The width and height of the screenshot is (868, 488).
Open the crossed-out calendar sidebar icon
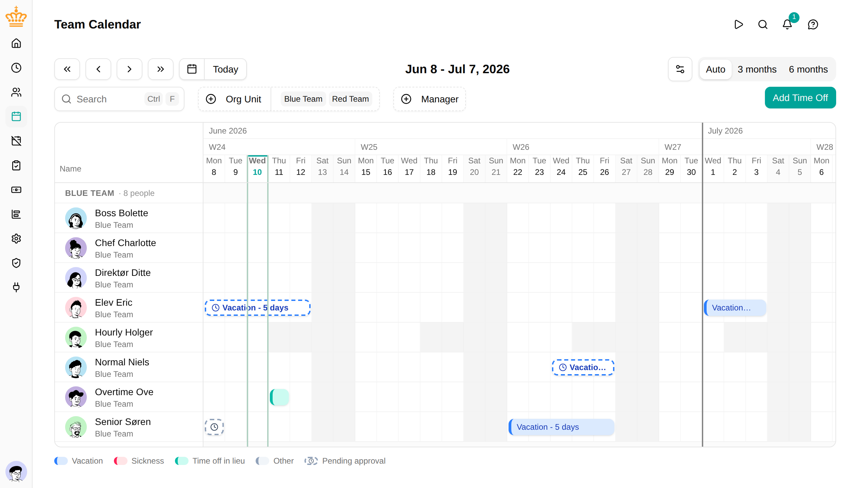click(x=16, y=141)
